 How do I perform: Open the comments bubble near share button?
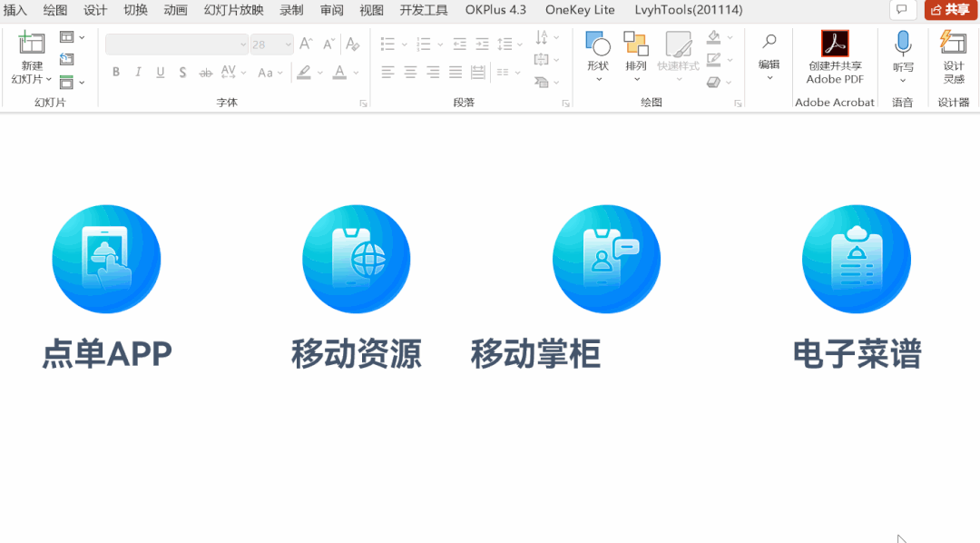tap(902, 9)
